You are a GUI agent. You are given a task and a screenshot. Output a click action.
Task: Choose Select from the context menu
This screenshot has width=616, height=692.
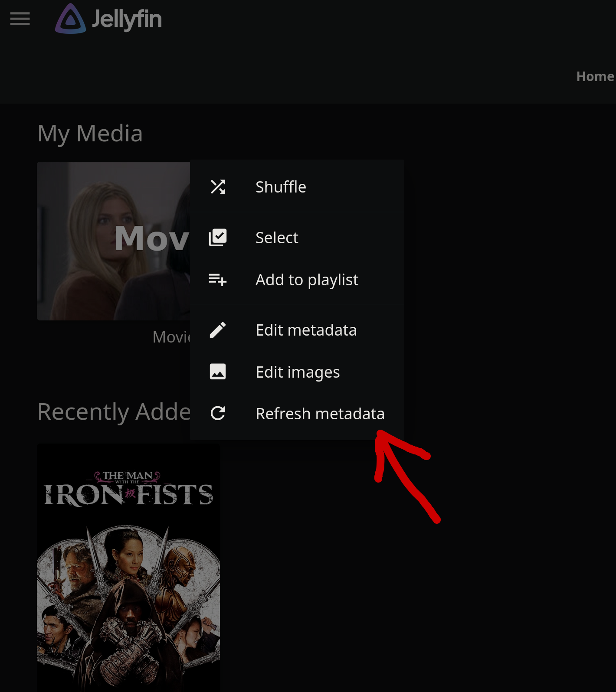point(297,238)
